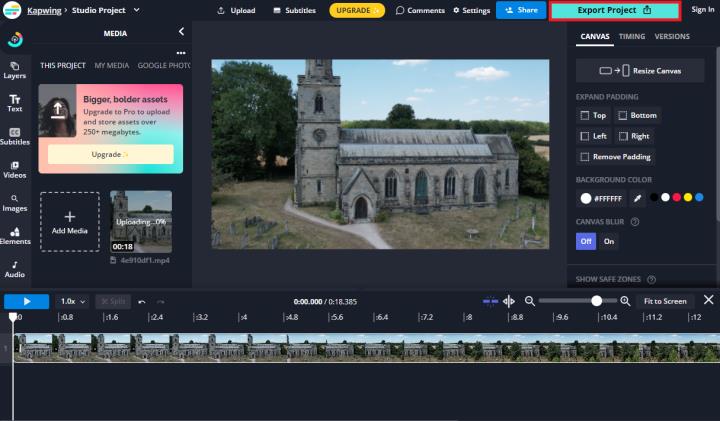
Task: Open project Settings
Action: click(x=472, y=10)
